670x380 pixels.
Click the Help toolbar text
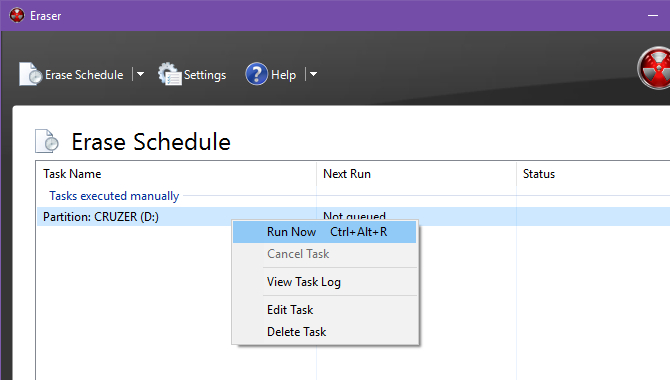tap(283, 75)
